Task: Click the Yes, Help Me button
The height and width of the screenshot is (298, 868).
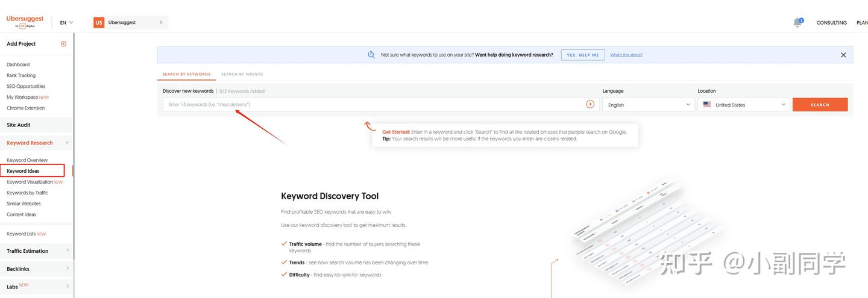Action: pos(583,55)
